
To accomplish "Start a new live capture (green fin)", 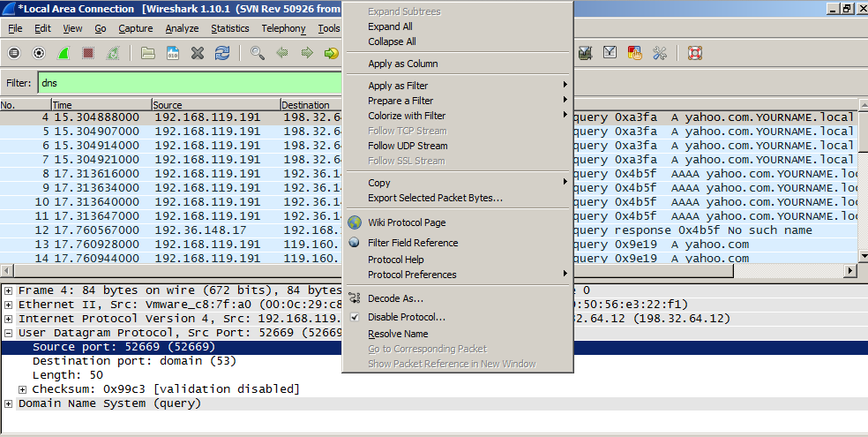I will (x=64, y=53).
